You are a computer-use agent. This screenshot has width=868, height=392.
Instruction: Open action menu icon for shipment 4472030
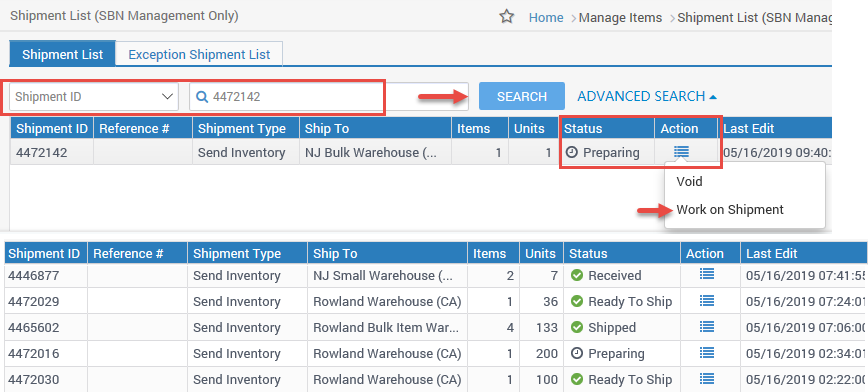coord(707,378)
